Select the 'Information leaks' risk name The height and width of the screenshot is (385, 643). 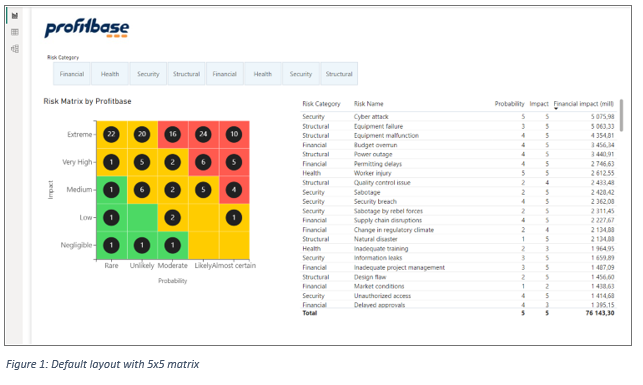point(378,258)
